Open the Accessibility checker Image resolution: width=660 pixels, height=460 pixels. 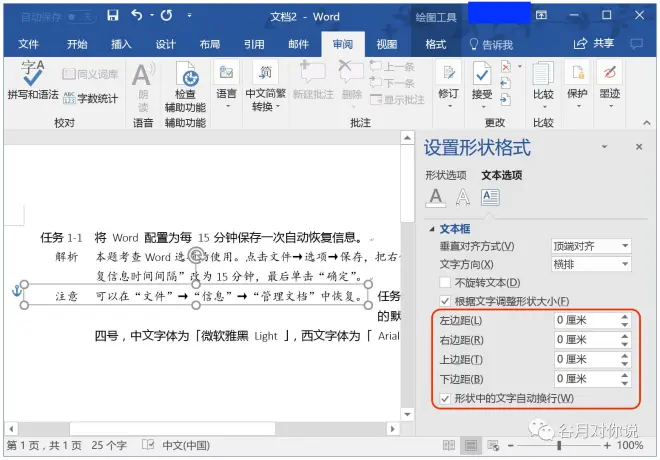[x=185, y=87]
